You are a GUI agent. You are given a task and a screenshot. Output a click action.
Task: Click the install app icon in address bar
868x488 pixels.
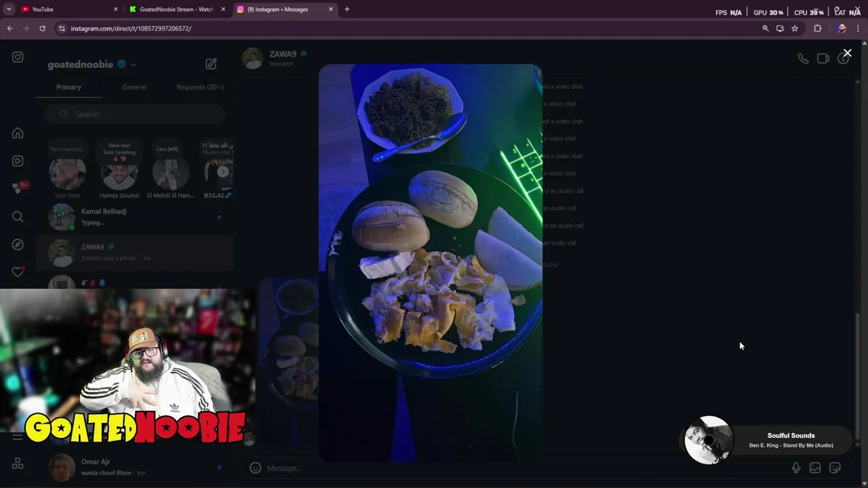[x=780, y=28]
